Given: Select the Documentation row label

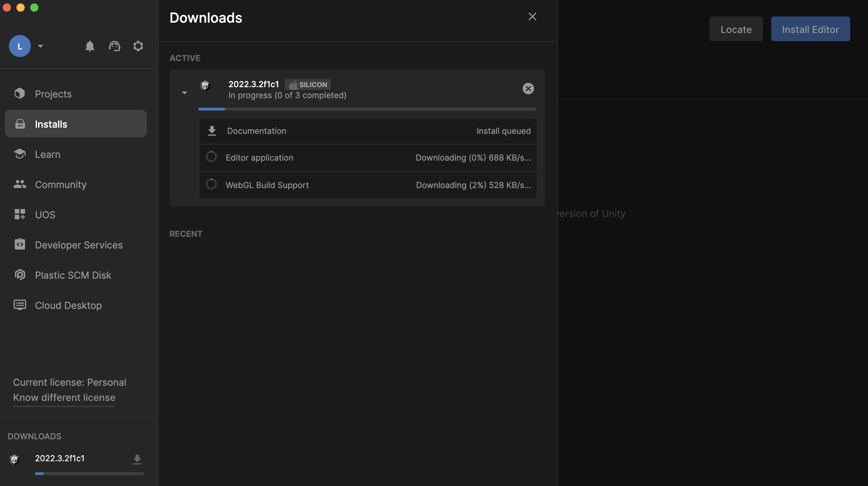Looking at the screenshot, I should [257, 131].
